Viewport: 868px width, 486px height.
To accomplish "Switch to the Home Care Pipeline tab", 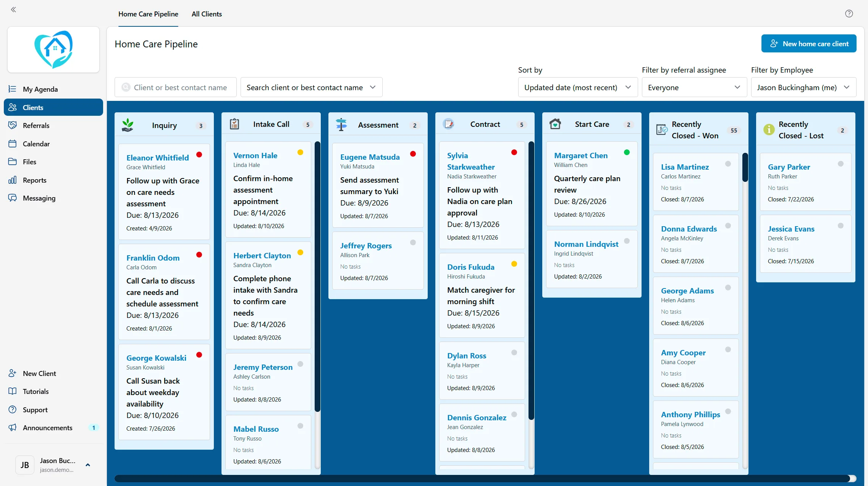I will [x=148, y=14].
